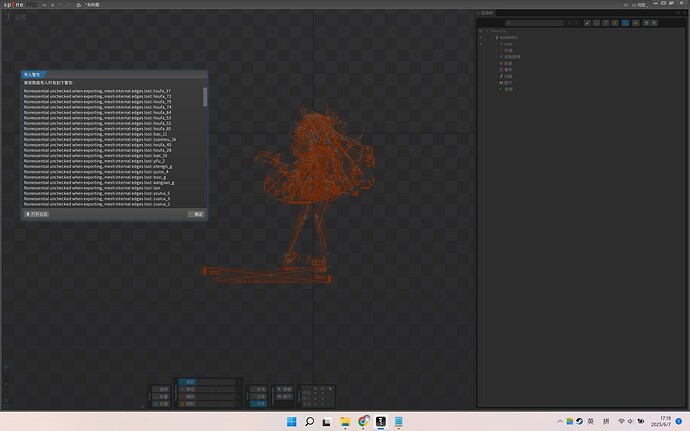Viewport: 690px width, 431px height.
Task: Open Chrome from the taskbar
Action: [363, 422]
